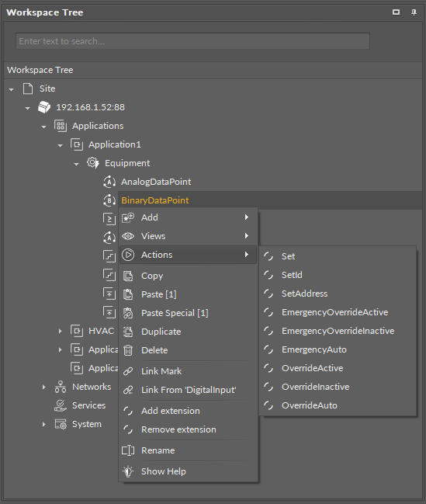Choose Link From 'DigitalInput'
Viewport: 426px width, 504px height.
[x=189, y=390]
